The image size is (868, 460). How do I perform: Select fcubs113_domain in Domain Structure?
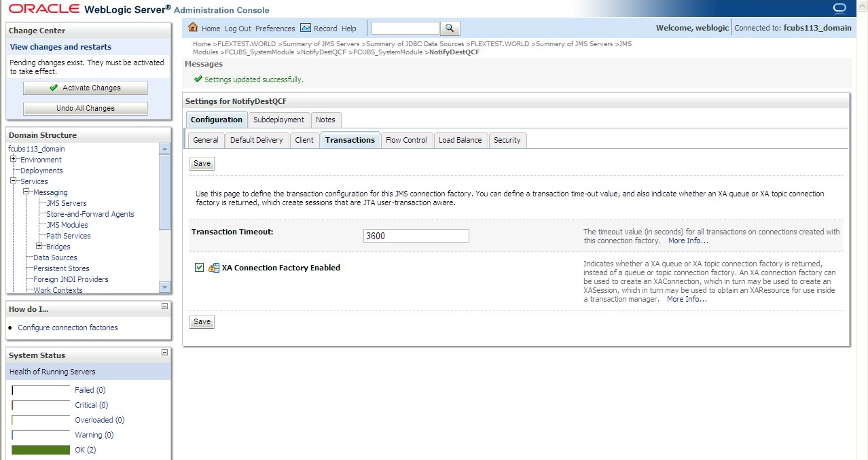(37, 149)
